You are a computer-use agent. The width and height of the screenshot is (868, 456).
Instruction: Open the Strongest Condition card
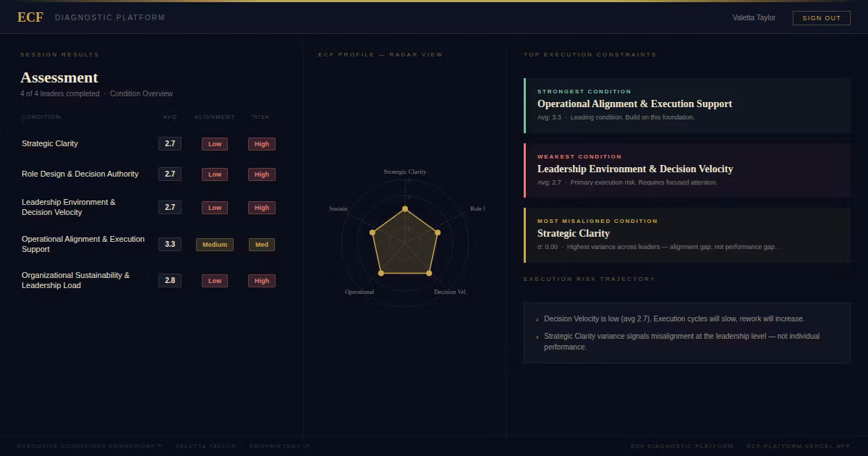[686, 105]
